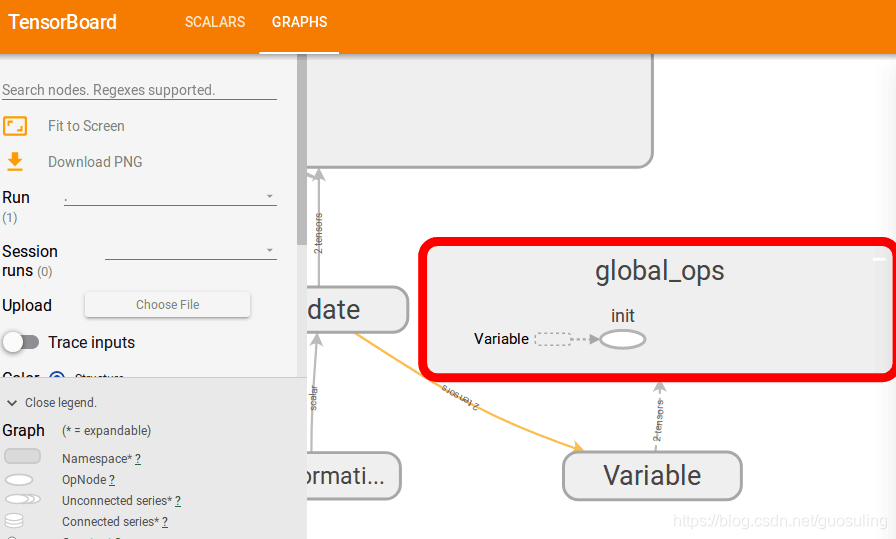Screen dimensions: 896x539
Task: Select the partially visible 'date' node
Action: [357, 310]
